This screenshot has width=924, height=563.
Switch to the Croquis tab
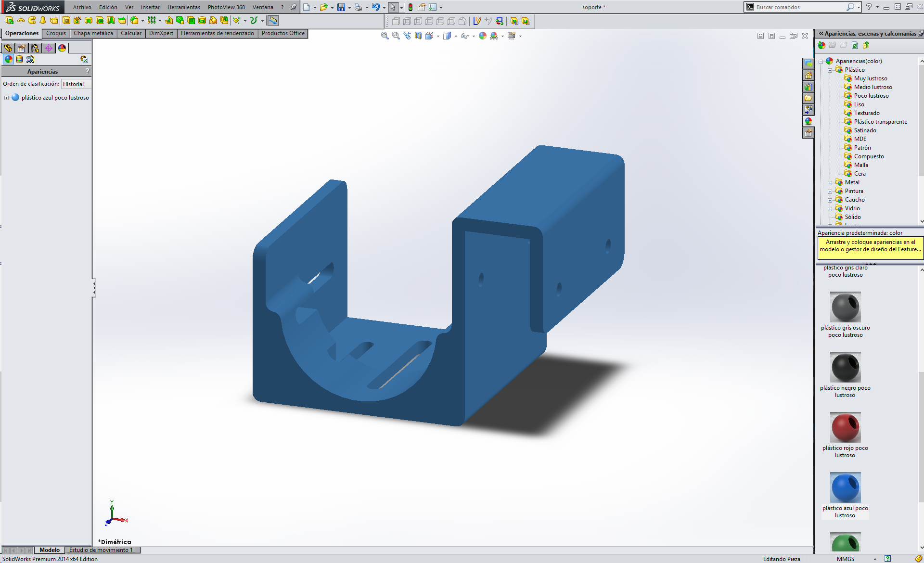click(56, 33)
